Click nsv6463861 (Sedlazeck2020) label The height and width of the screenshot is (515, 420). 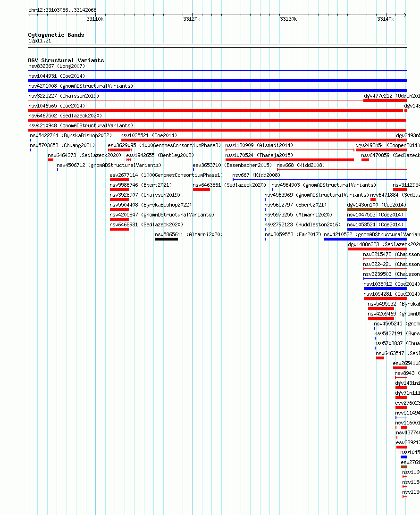(x=229, y=185)
